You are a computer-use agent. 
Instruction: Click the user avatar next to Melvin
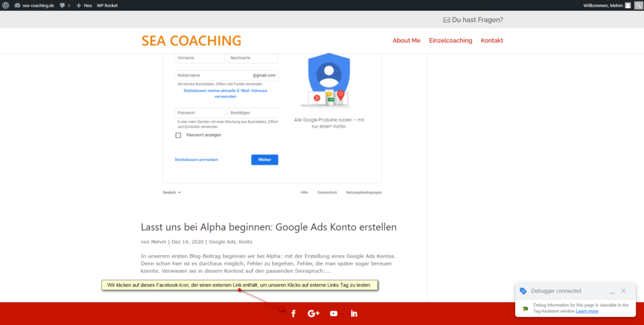628,5
